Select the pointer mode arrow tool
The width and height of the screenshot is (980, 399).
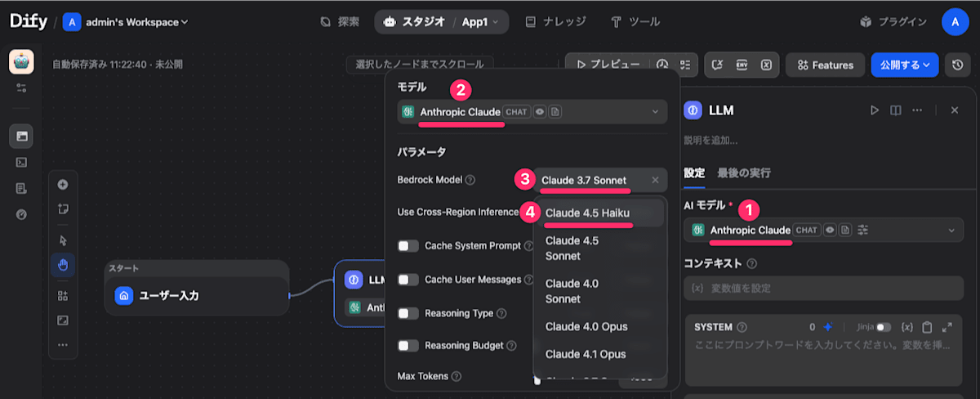[63, 240]
